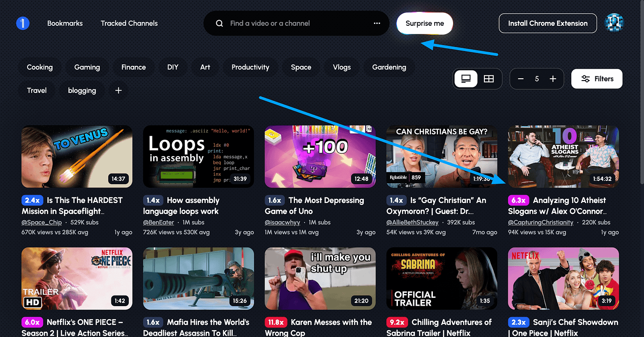
Task: Add a new topic with the plus chip
Action: coord(118,91)
